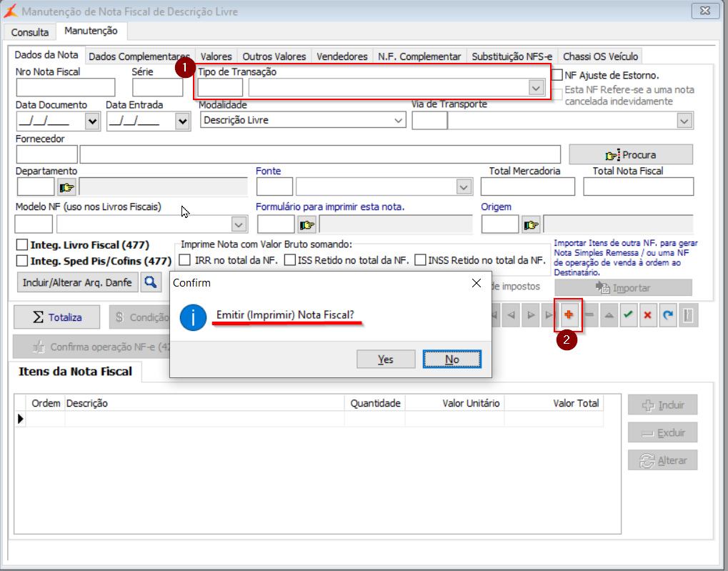728x571 pixels.
Task: Open the Valores tab
Action: coord(216,56)
